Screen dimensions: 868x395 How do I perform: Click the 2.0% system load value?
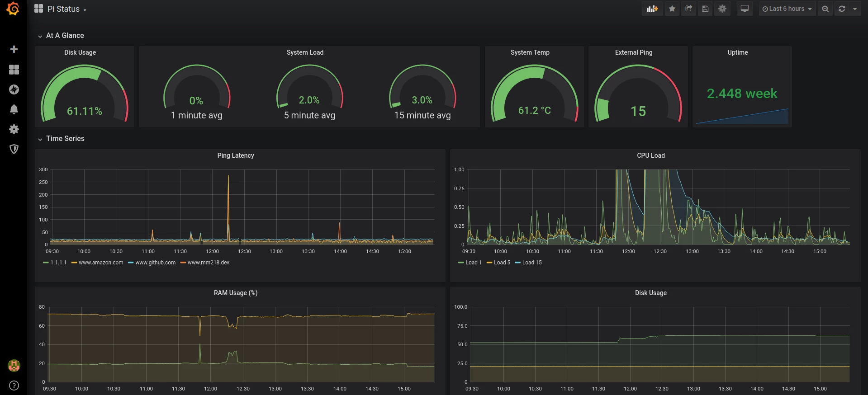pyautogui.click(x=309, y=100)
